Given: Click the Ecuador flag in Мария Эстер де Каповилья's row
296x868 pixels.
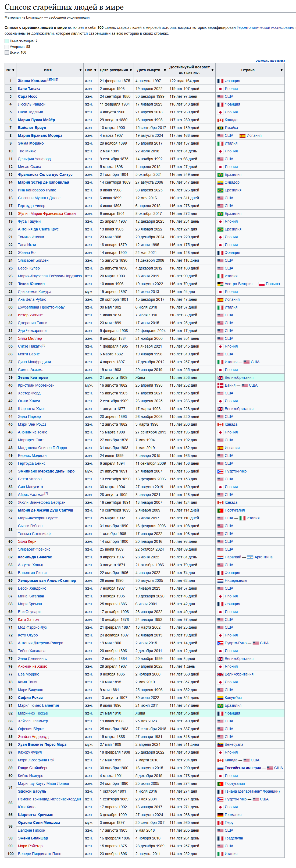Looking at the screenshot, I should coord(220,183).
